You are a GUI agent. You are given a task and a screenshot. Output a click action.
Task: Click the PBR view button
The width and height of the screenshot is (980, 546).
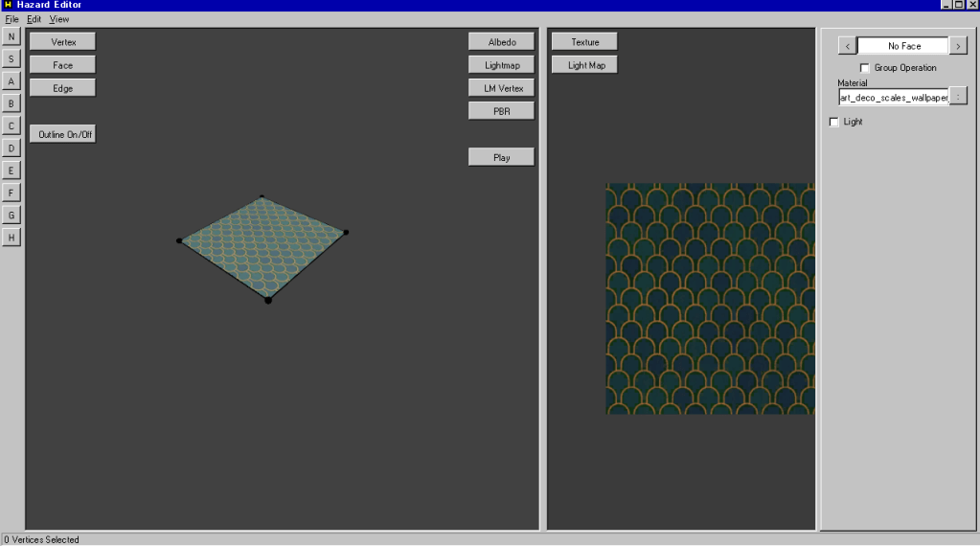(x=501, y=111)
